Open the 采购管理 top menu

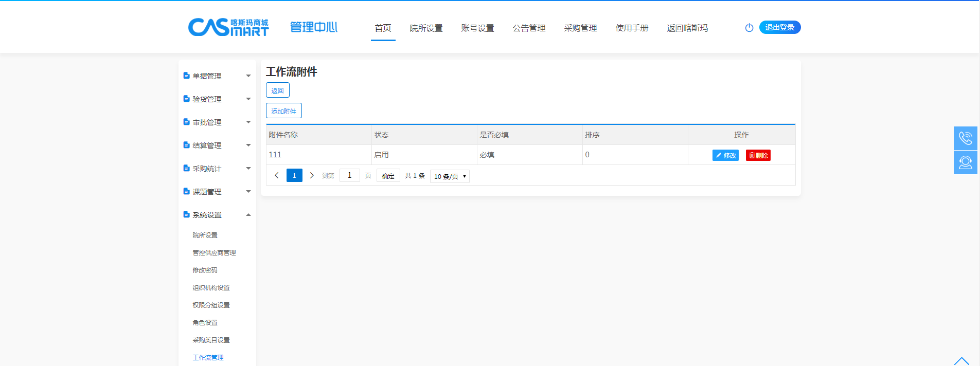(x=580, y=28)
